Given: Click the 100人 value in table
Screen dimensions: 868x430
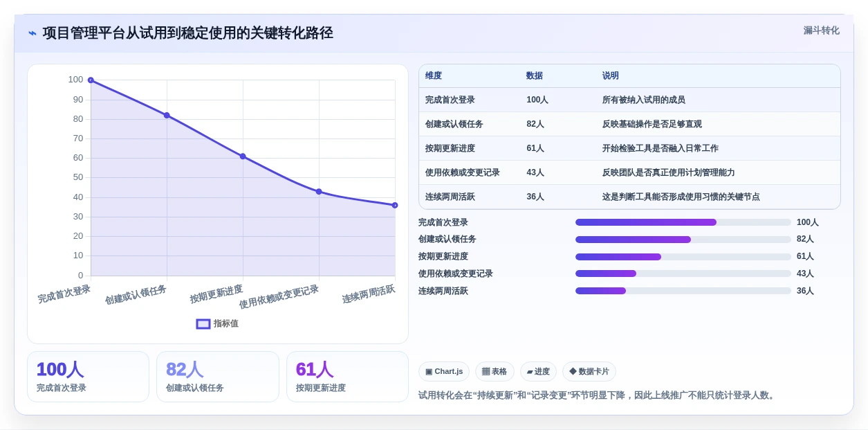Looking at the screenshot, I should pos(537,100).
